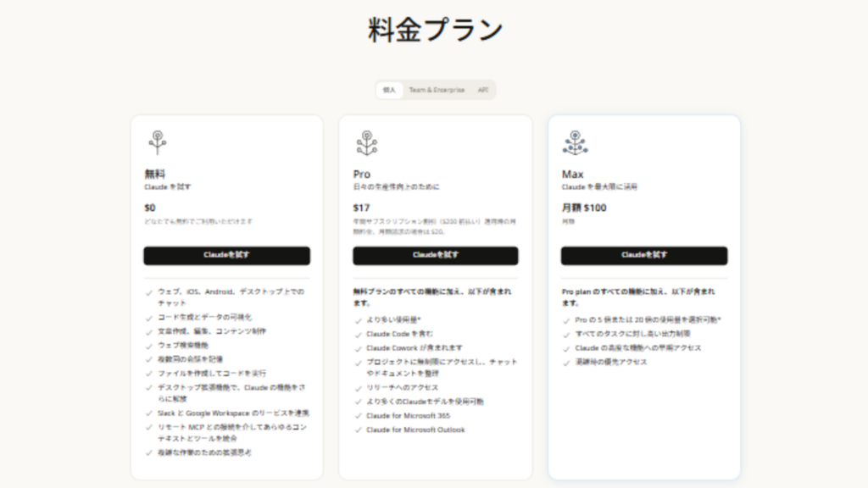Click the Max plan plant icon
The image size is (868, 488).
tap(576, 142)
